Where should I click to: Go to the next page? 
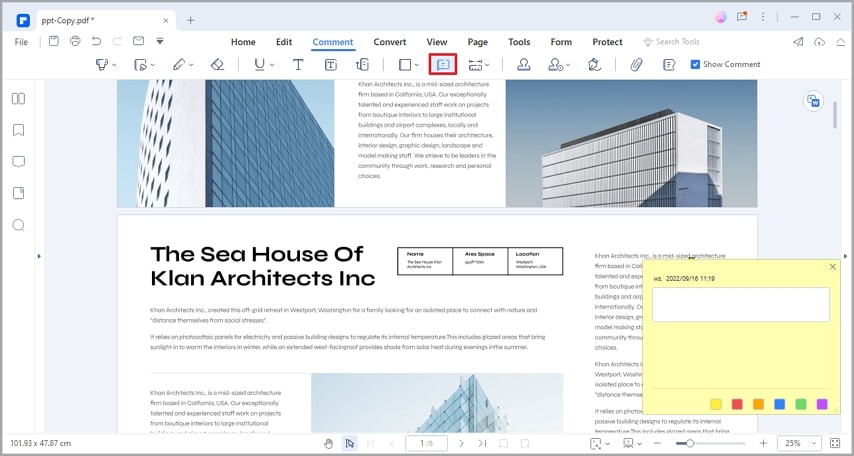click(x=461, y=443)
